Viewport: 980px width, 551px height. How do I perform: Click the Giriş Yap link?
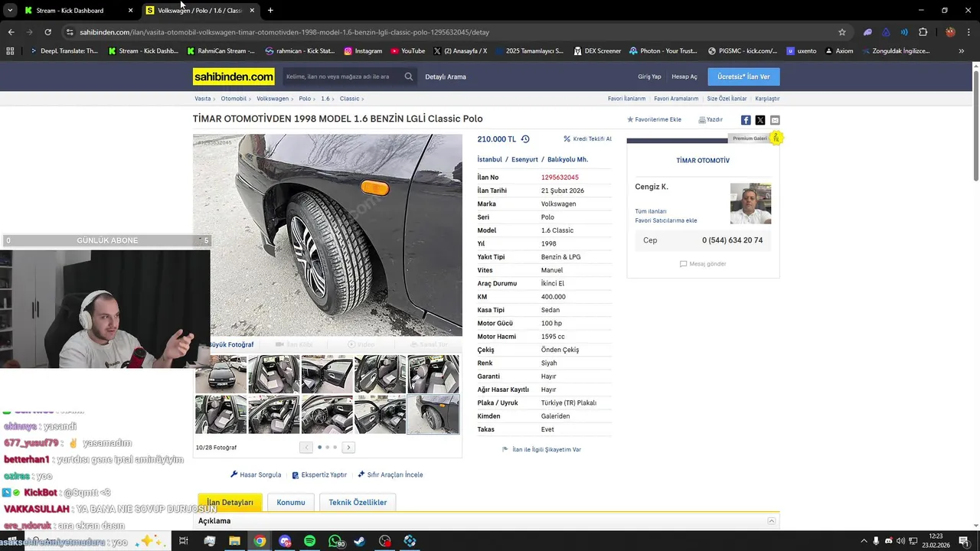[x=649, y=77]
